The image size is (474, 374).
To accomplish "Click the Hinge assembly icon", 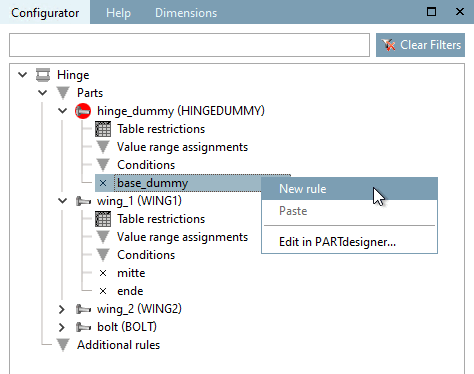I will coord(43,75).
